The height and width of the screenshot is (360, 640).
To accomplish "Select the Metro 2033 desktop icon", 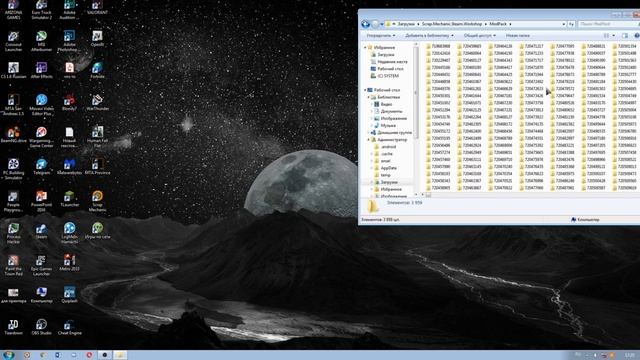I will pyautogui.click(x=69, y=263).
